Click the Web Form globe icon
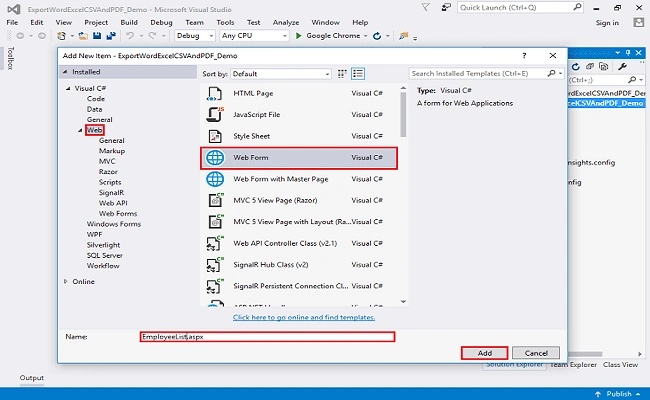 point(215,158)
